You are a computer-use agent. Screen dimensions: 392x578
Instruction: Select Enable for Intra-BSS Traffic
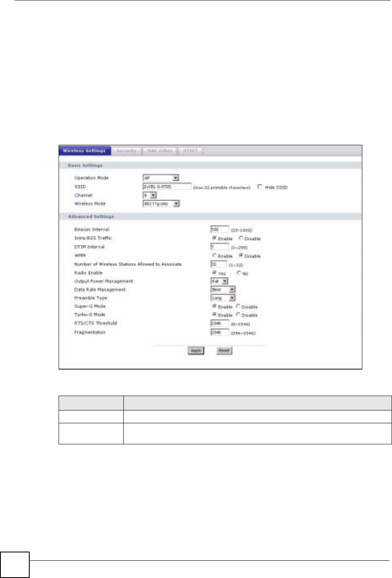(x=215, y=238)
